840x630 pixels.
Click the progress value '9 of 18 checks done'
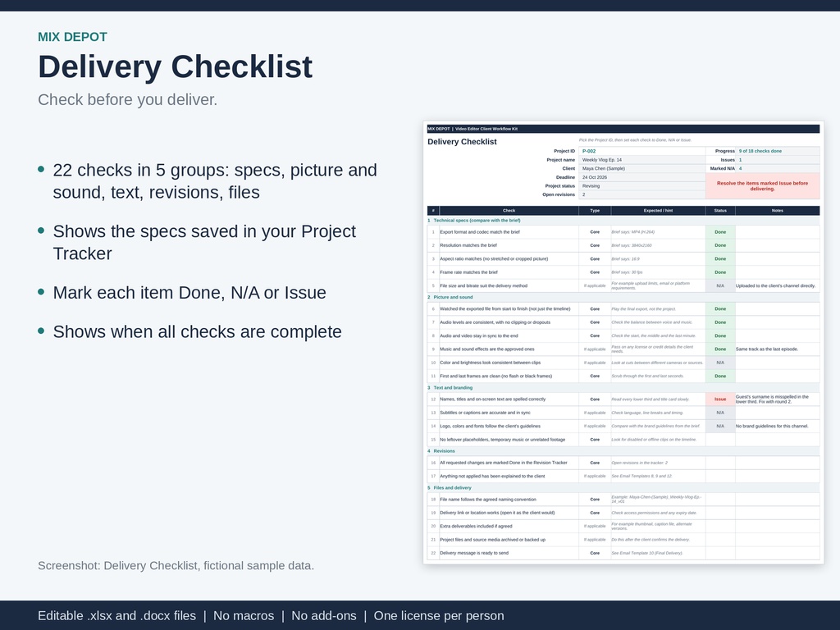point(778,151)
